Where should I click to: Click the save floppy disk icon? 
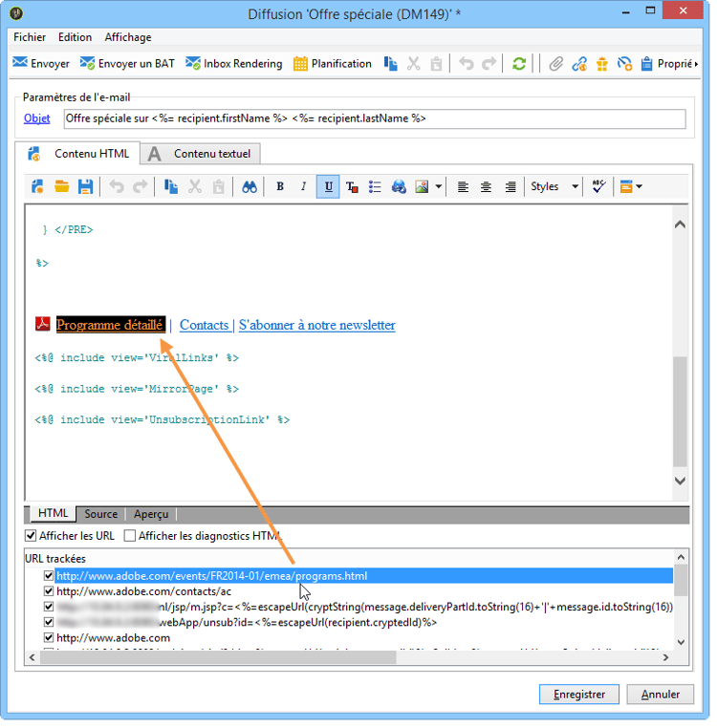click(x=85, y=186)
